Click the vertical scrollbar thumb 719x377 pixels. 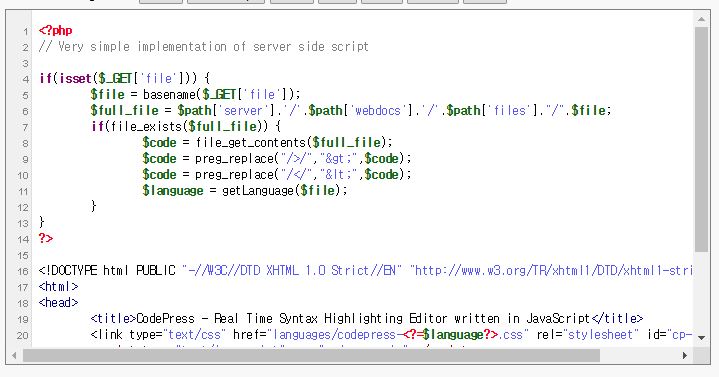pyautogui.click(x=701, y=139)
